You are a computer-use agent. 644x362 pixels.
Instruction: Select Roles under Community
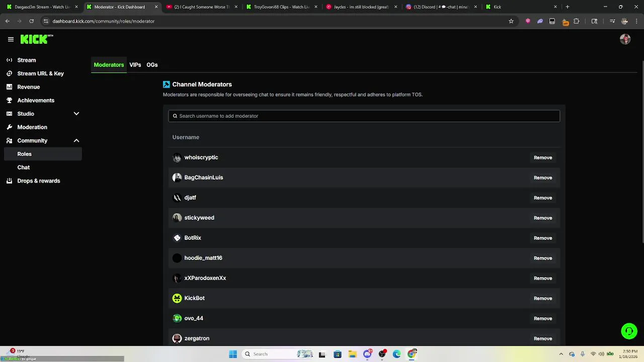coord(43,154)
